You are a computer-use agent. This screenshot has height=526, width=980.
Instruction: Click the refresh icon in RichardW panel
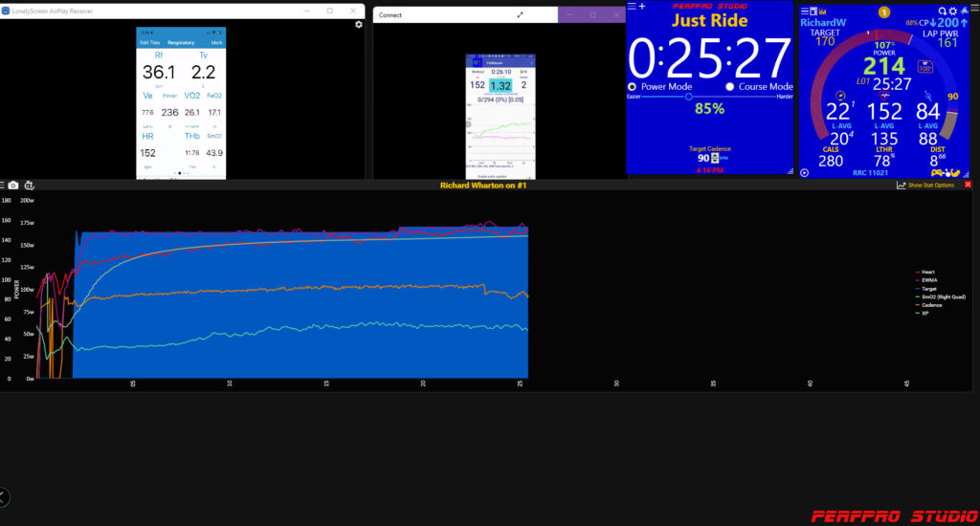pyautogui.click(x=943, y=11)
